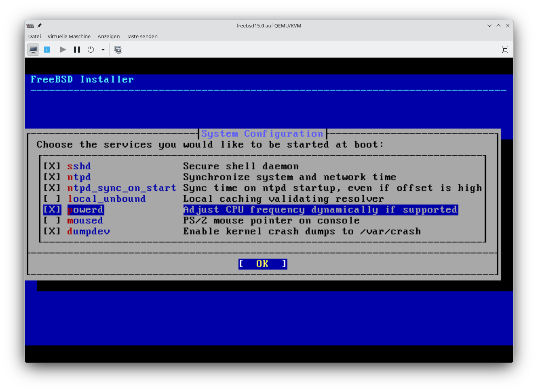Select the highlighted powerd label
Image resolution: width=538 pixels, height=392 pixels.
tap(85, 210)
